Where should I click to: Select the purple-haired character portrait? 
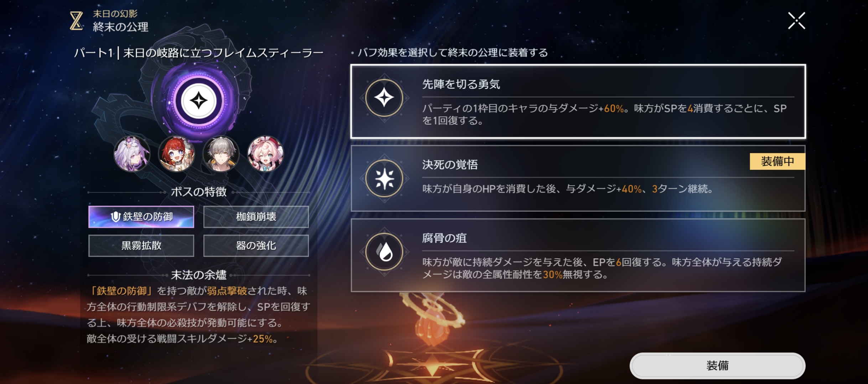tap(132, 154)
